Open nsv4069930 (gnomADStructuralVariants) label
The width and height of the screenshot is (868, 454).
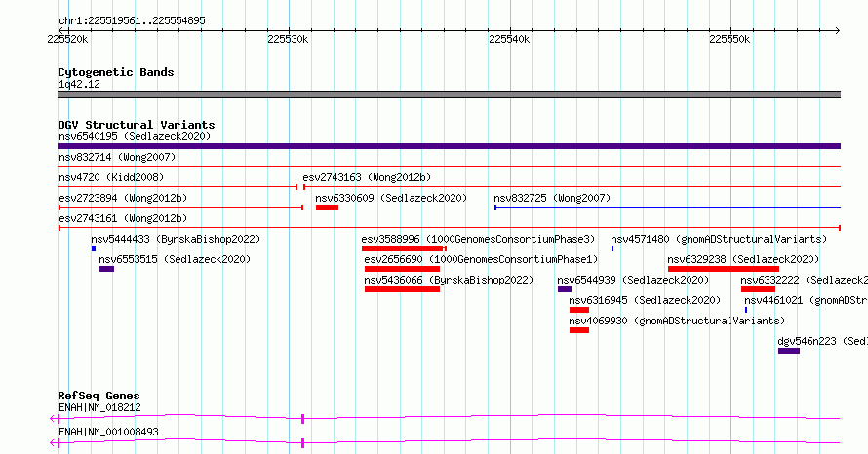(677, 321)
